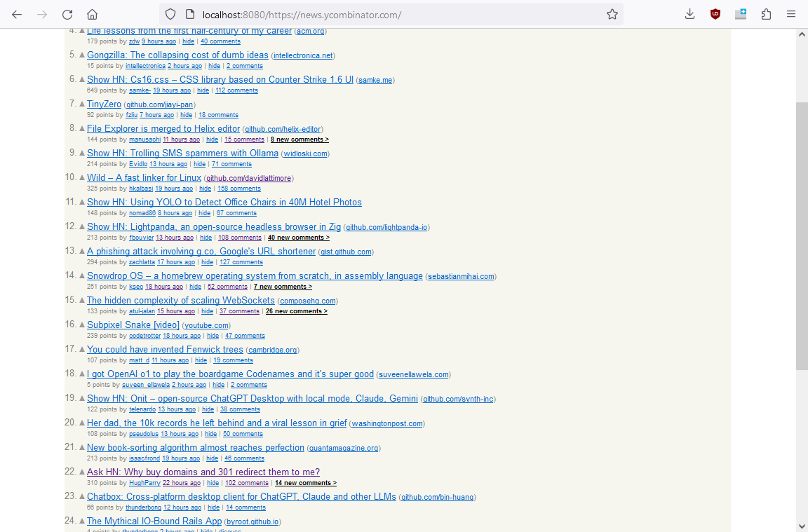
Task: Open 158 comments on Wild linker story
Action: coord(239,189)
